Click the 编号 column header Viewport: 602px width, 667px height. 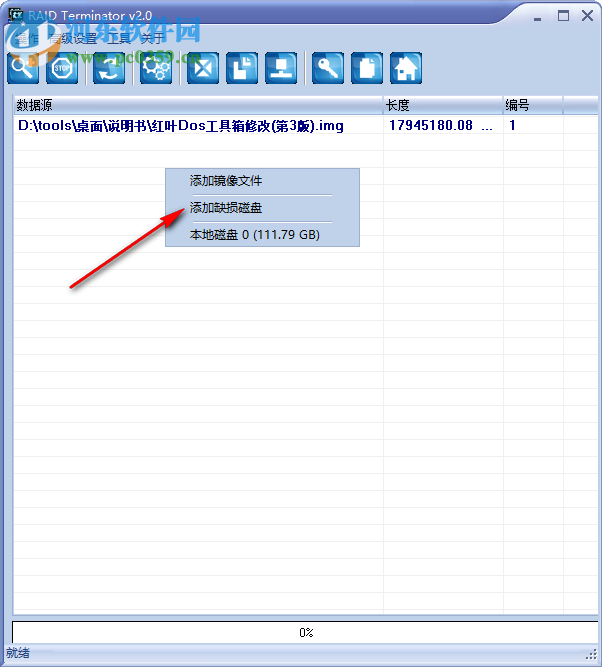pyautogui.click(x=533, y=105)
